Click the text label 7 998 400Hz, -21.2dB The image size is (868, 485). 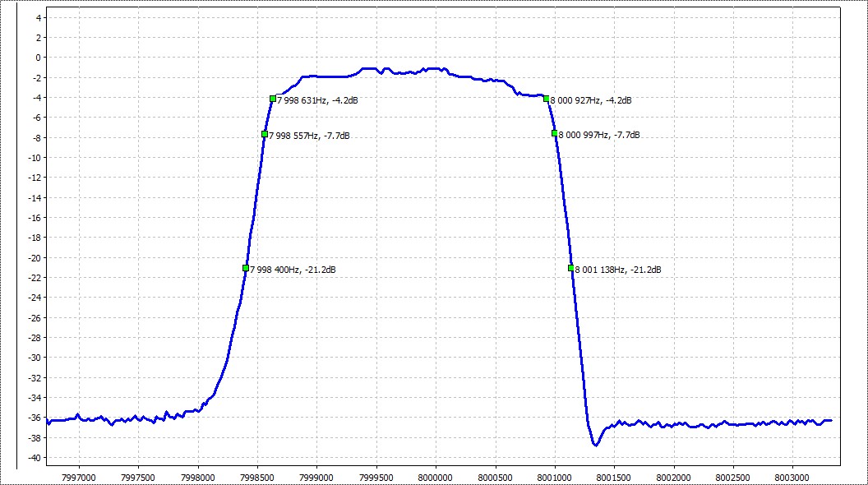click(x=293, y=270)
